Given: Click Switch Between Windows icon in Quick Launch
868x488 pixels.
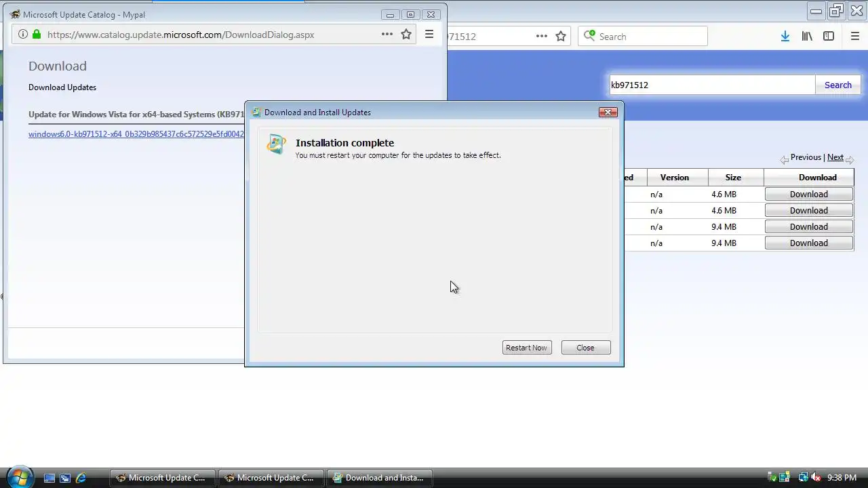Looking at the screenshot, I should 65,478.
